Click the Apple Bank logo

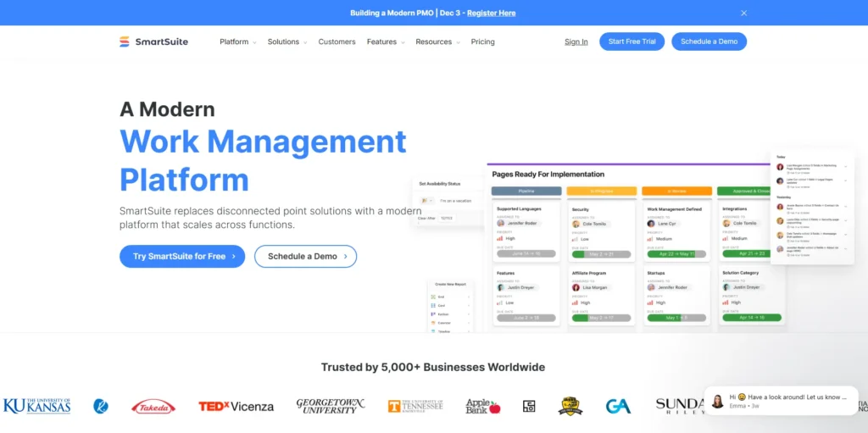(482, 407)
